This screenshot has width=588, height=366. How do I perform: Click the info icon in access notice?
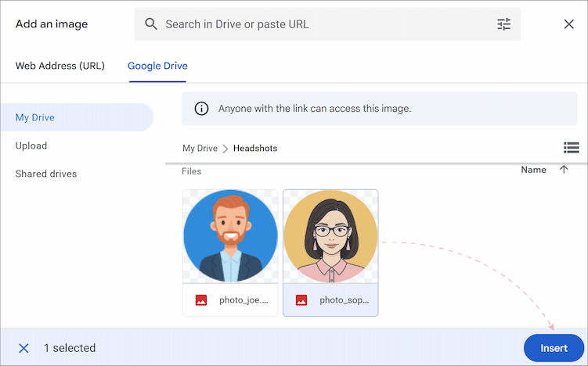[201, 109]
